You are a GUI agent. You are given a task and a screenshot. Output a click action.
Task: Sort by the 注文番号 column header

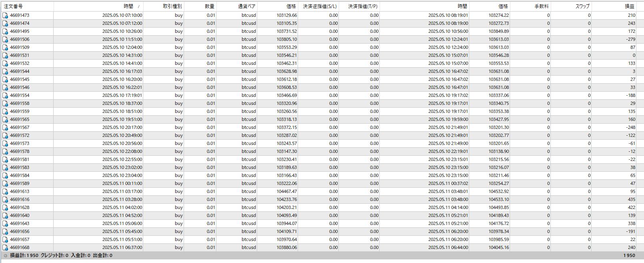click(13, 6)
